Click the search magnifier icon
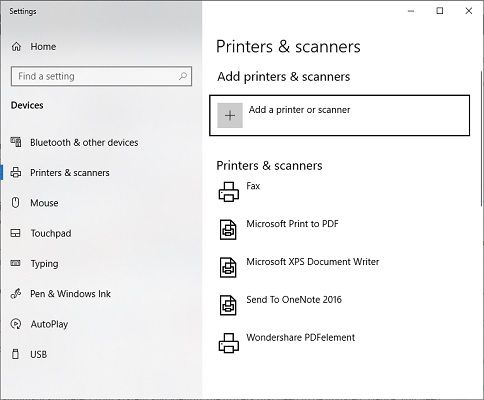Viewport: 484px width, 400px height. click(x=182, y=76)
